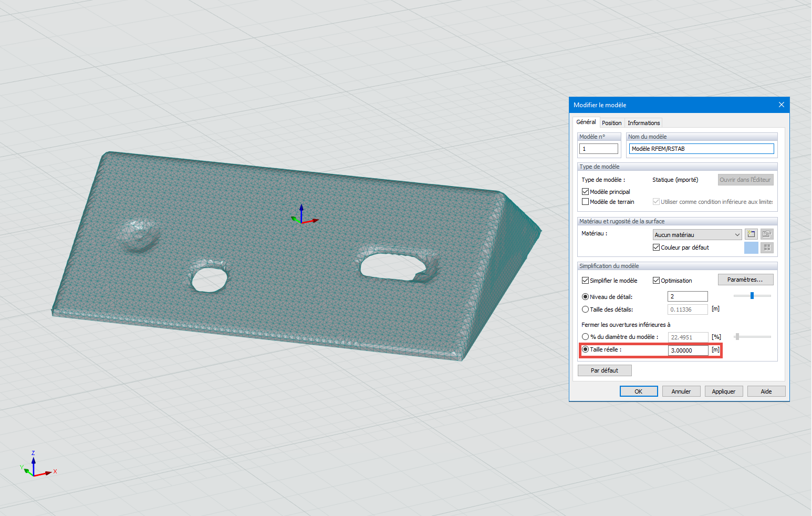Click the Niveau de détail slider handle
This screenshot has width=812, height=516.
pyautogui.click(x=752, y=296)
